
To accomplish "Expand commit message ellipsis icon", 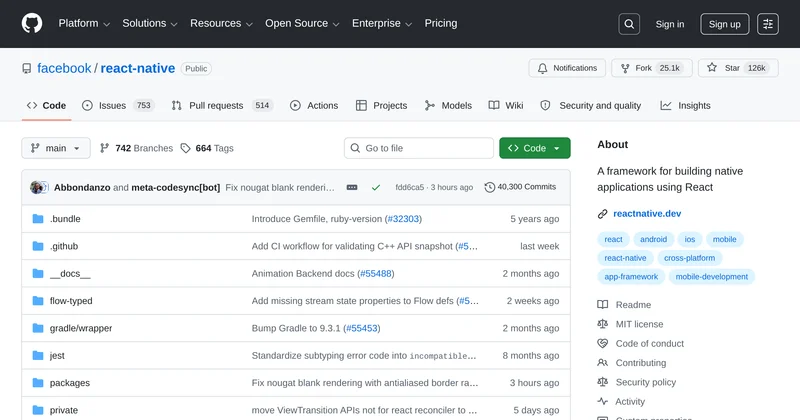I will coord(352,187).
